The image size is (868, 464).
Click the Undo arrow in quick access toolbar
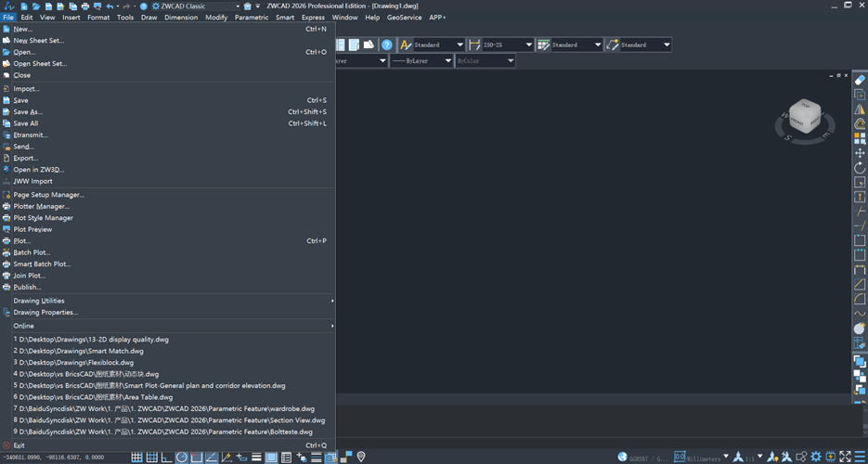pyautogui.click(x=110, y=6)
